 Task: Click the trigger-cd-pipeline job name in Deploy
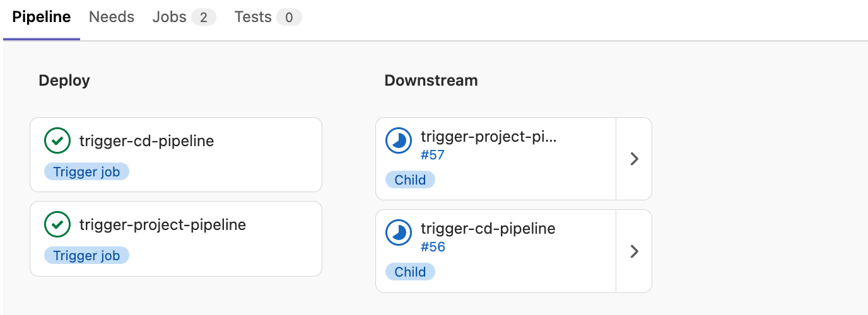point(146,141)
